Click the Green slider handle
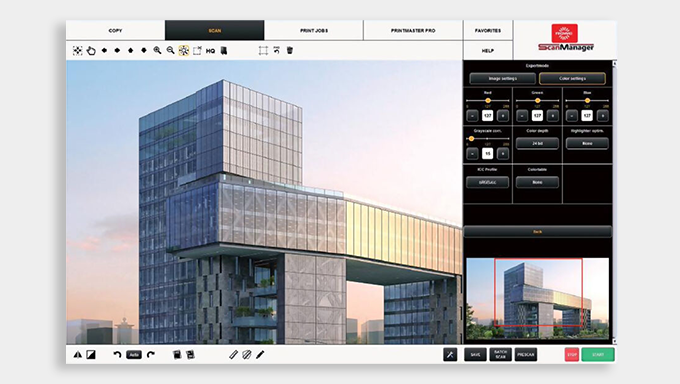This screenshot has width=680, height=384. [538, 101]
